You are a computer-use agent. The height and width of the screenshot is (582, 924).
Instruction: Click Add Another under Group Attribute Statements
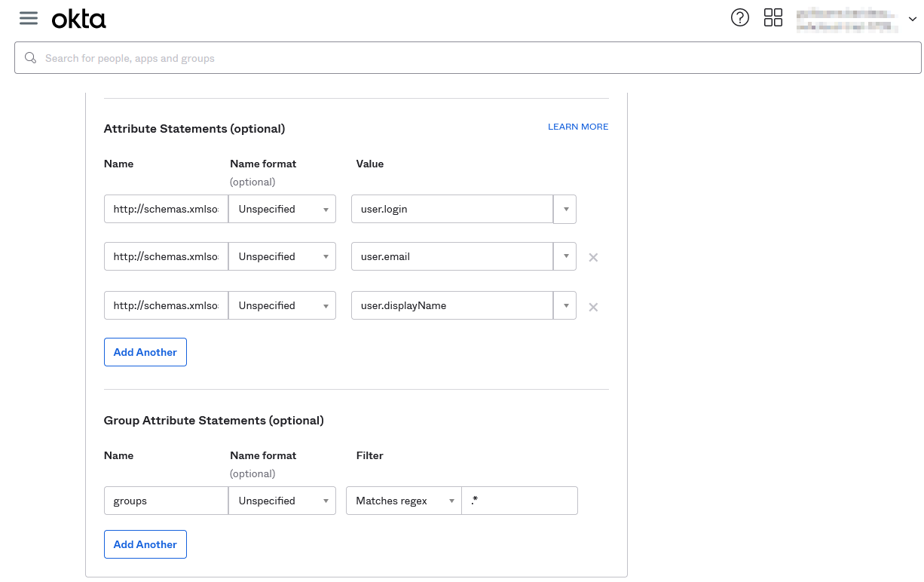[x=145, y=544]
